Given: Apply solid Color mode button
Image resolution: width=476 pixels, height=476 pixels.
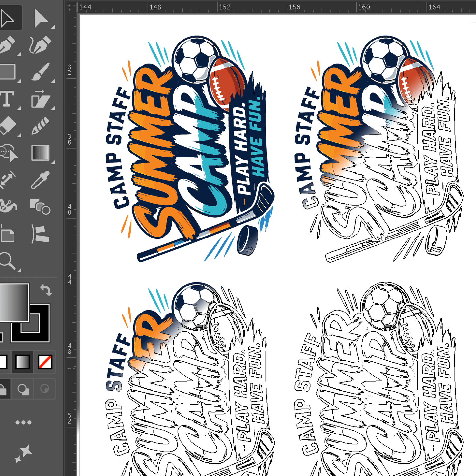Looking at the screenshot, I should 3,362.
